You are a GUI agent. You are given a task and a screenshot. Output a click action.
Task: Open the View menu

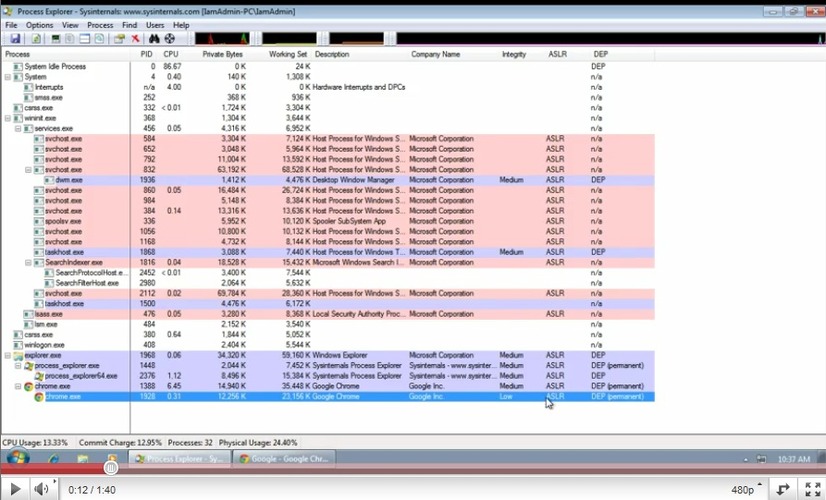click(70, 25)
